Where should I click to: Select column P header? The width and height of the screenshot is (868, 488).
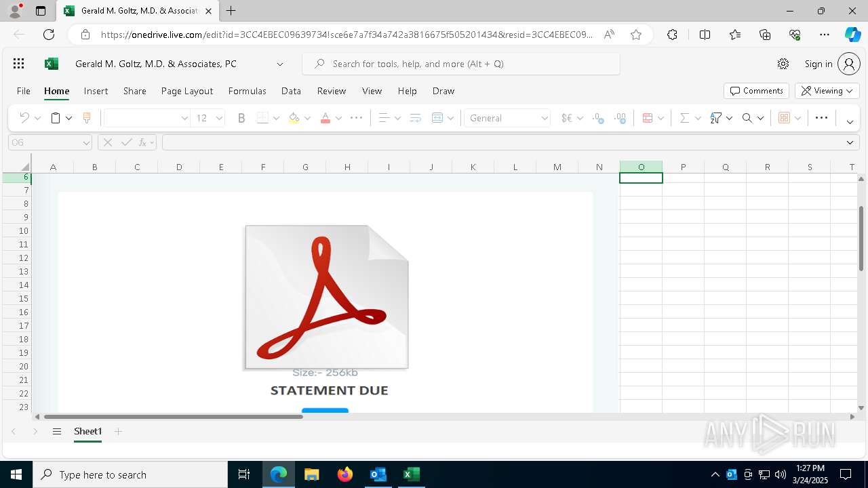[x=683, y=167]
